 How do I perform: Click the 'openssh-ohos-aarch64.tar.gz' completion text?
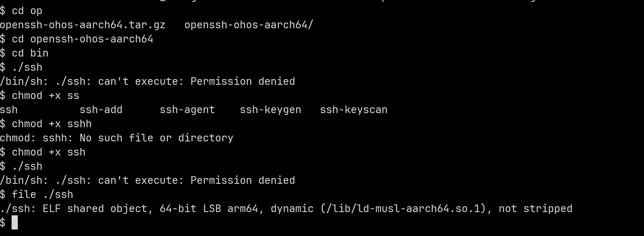pos(83,25)
